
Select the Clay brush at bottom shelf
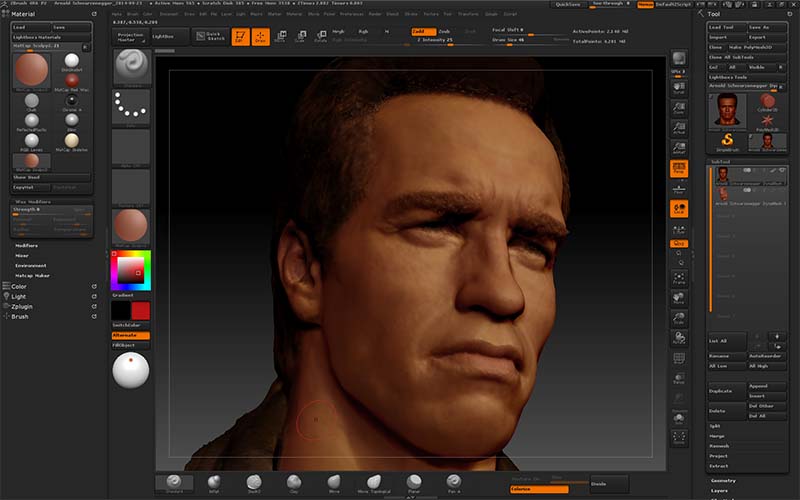[293, 483]
